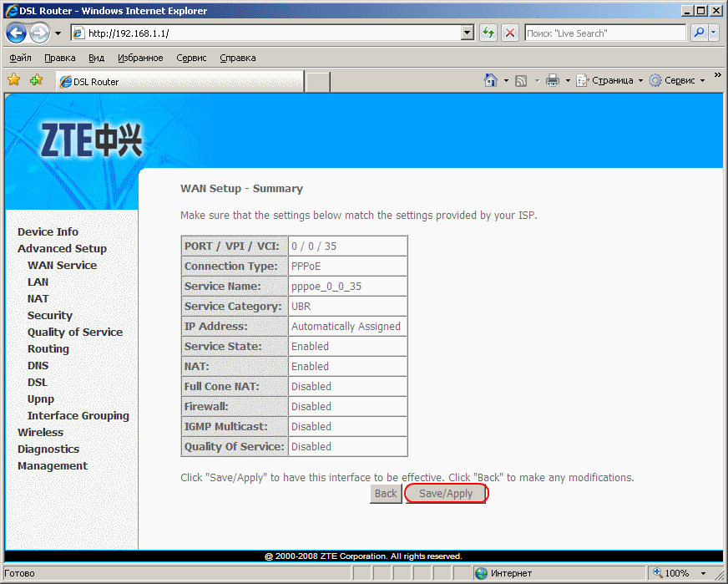Open the Файл menu
The image size is (728, 584).
tap(21, 58)
